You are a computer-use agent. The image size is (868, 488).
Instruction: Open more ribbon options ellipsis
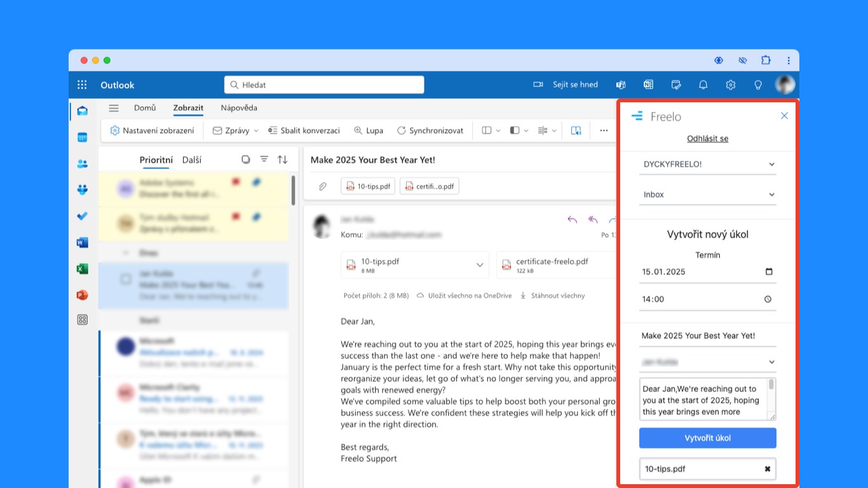coord(604,130)
